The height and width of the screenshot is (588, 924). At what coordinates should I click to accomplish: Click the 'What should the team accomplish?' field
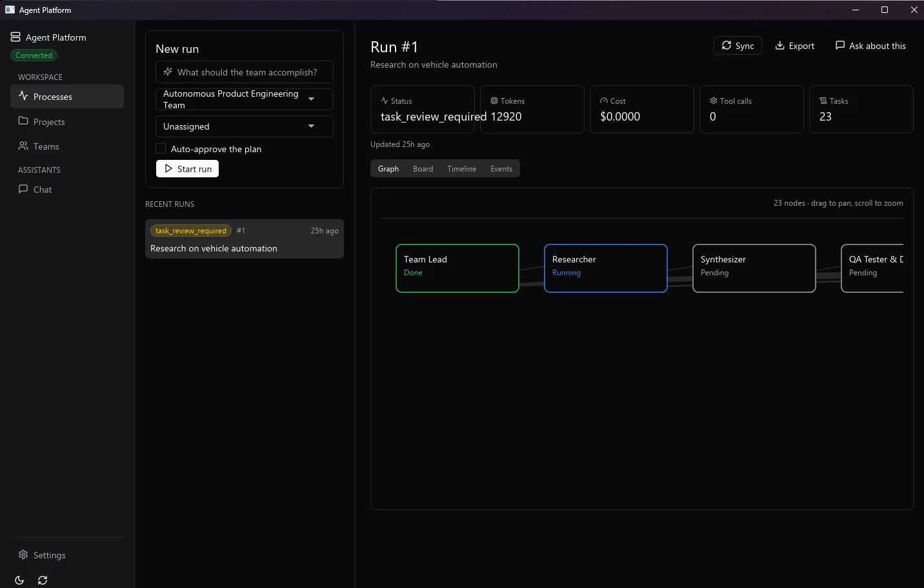(245, 72)
